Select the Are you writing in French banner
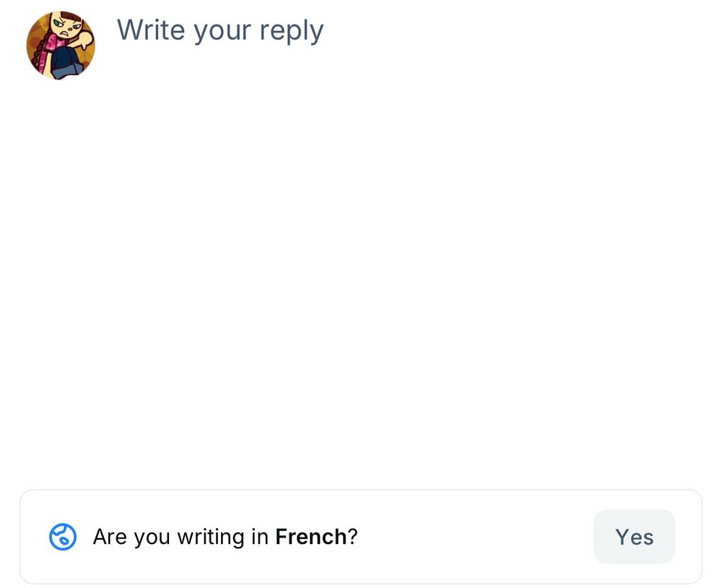The width and height of the screenshot is (722, 588). coord(225,537)
